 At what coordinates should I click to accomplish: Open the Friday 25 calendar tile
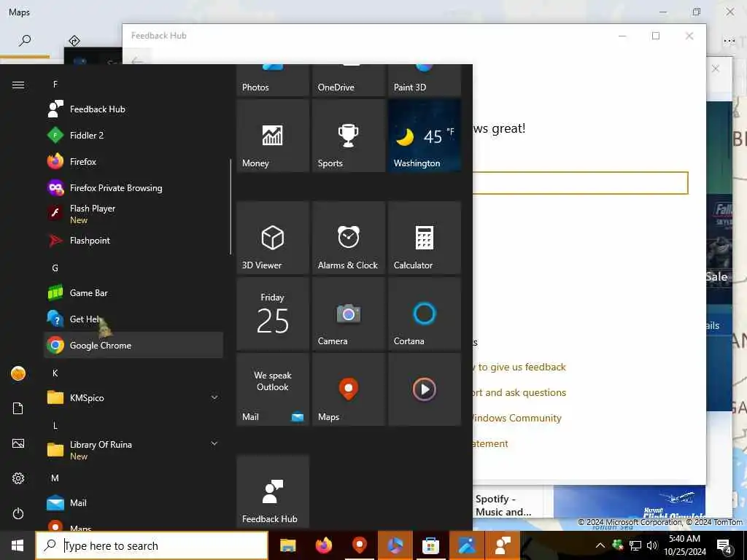pyautogui.click(x=273, y=314)
